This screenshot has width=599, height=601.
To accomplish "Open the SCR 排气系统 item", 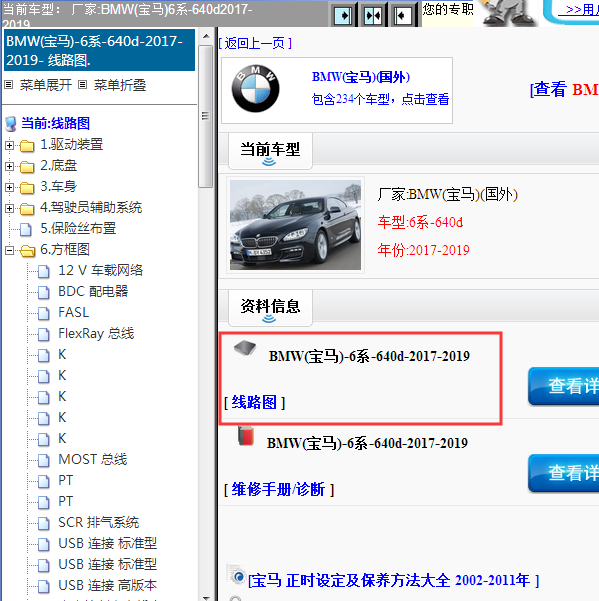I will click(98, 522).
